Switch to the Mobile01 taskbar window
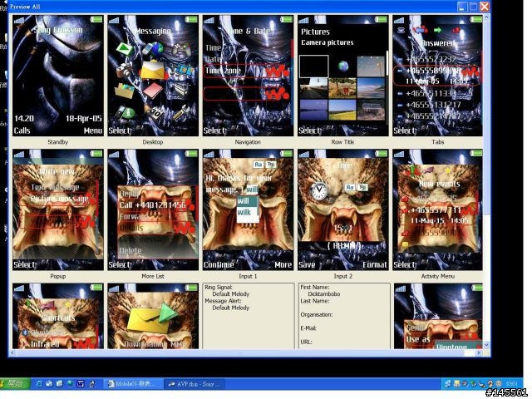 point(134,384)
